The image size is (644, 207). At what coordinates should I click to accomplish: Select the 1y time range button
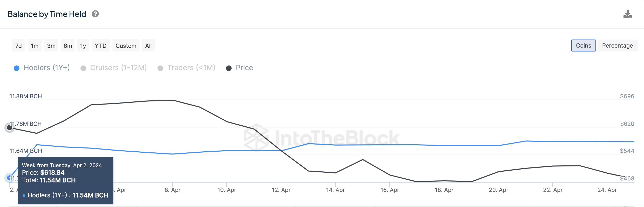pos(83,45)
